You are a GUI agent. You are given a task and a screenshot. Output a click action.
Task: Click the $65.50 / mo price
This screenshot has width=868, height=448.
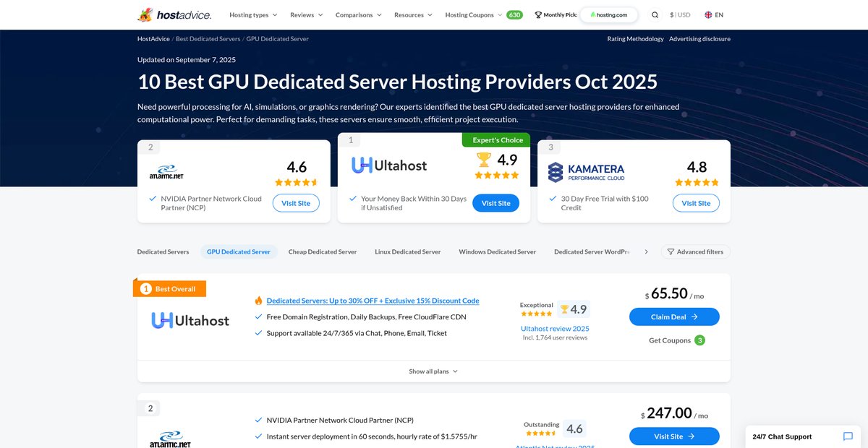point(674,295)
